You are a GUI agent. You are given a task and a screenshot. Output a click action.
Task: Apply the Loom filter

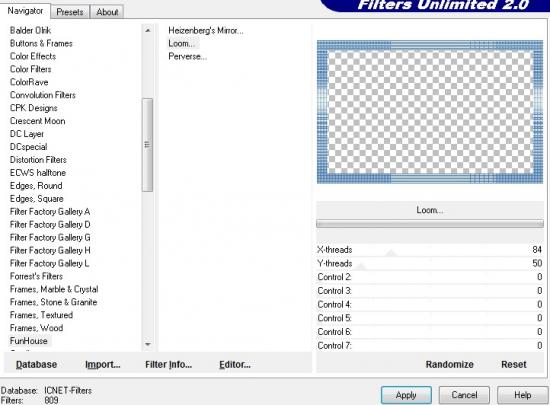click(406, 395)
